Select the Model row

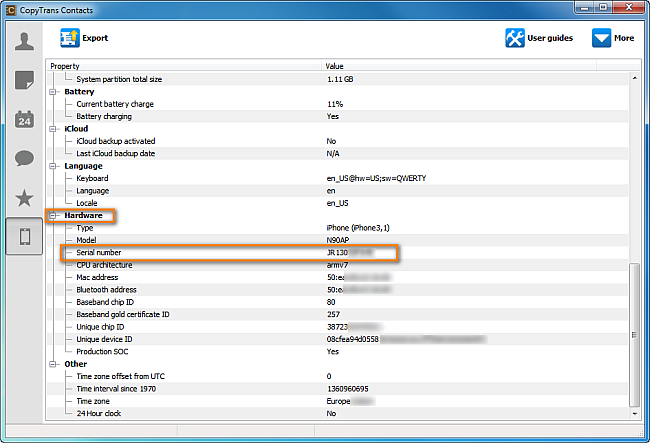click(338, 240)
